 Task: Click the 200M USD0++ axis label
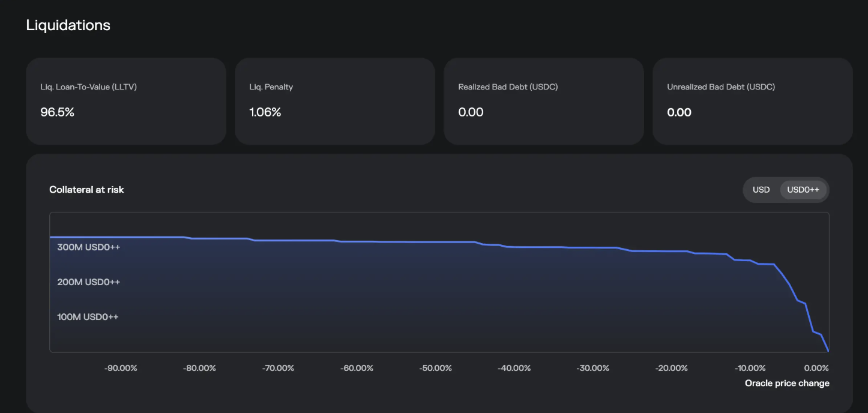click(89, 282)
